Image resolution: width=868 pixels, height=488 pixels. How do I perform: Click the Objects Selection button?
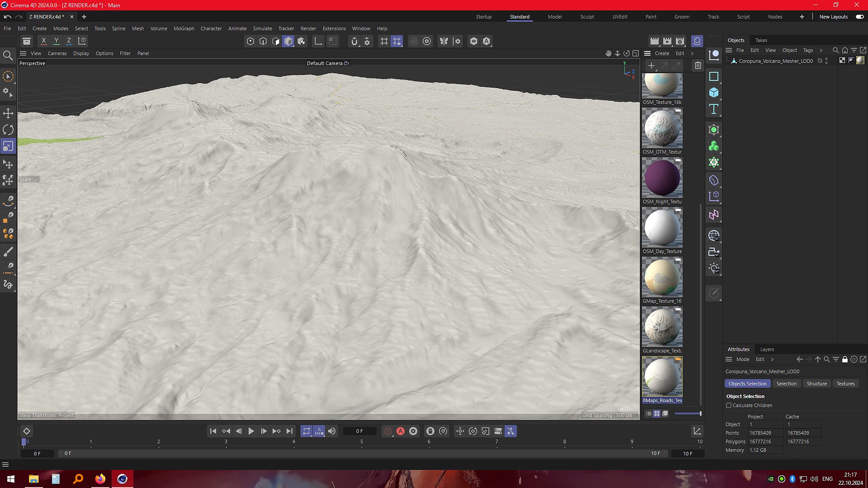(748, 384)
